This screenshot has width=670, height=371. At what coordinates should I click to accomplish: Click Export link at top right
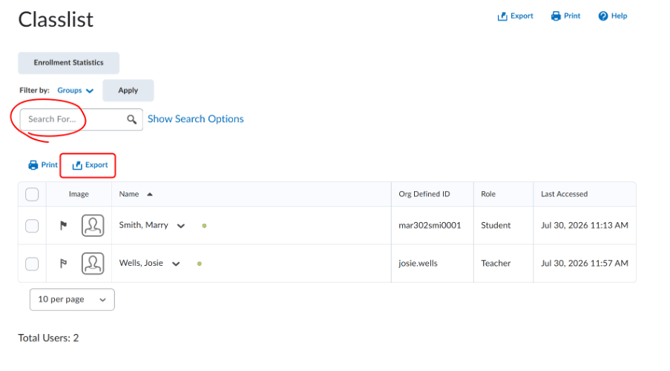coord(515,16)
